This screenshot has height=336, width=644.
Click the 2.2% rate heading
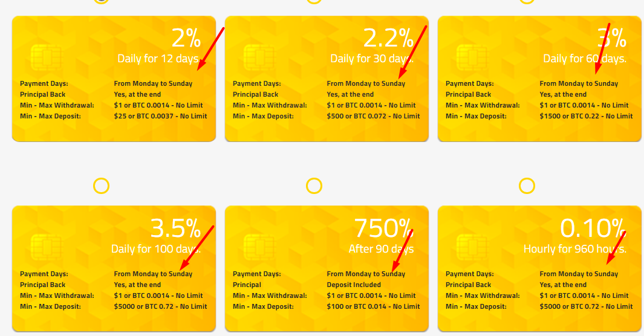pos(388,39)
